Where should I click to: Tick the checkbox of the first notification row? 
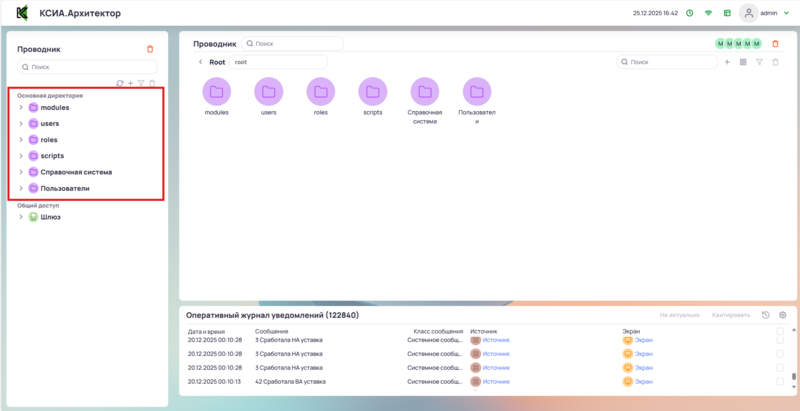780,340
